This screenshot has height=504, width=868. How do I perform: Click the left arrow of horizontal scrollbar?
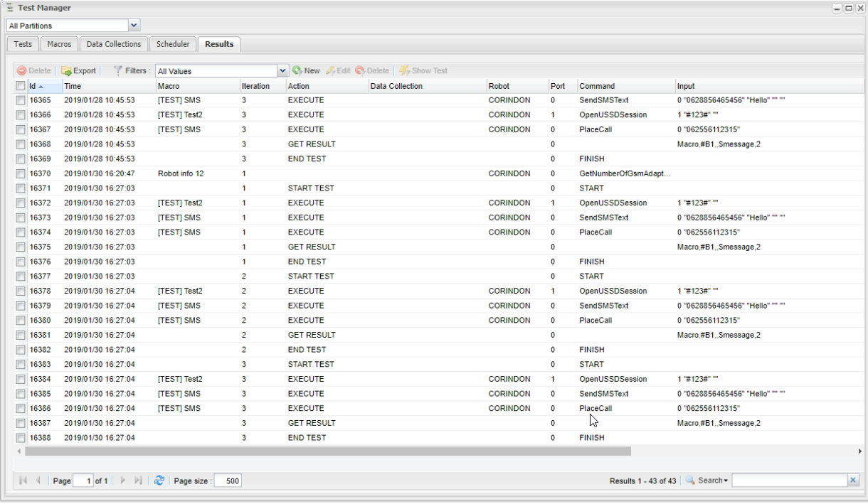point(19,451)
